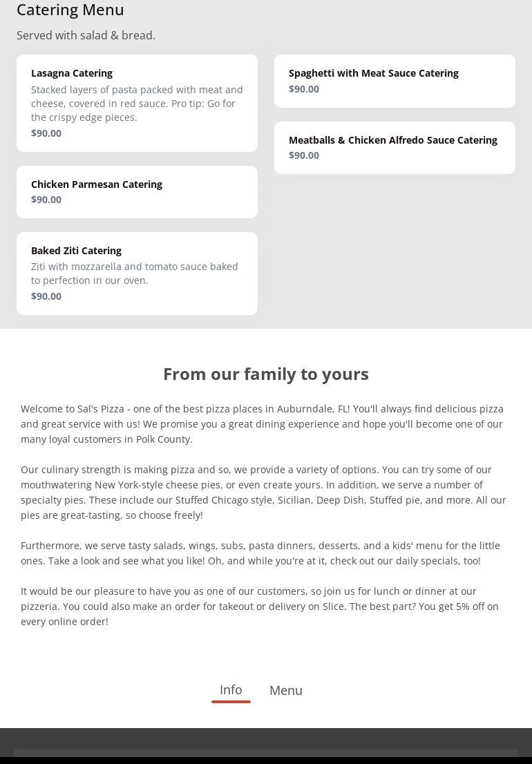This screenshot has height=764, width=532.
Task: Click the $90.00 price under Baked Ziti
Action: [46, 296]
